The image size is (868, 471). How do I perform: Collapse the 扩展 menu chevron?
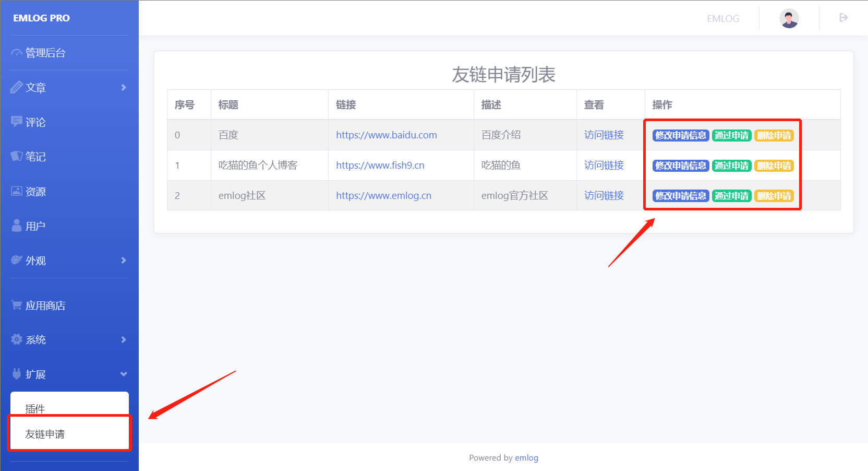click(x=124, y=374)
